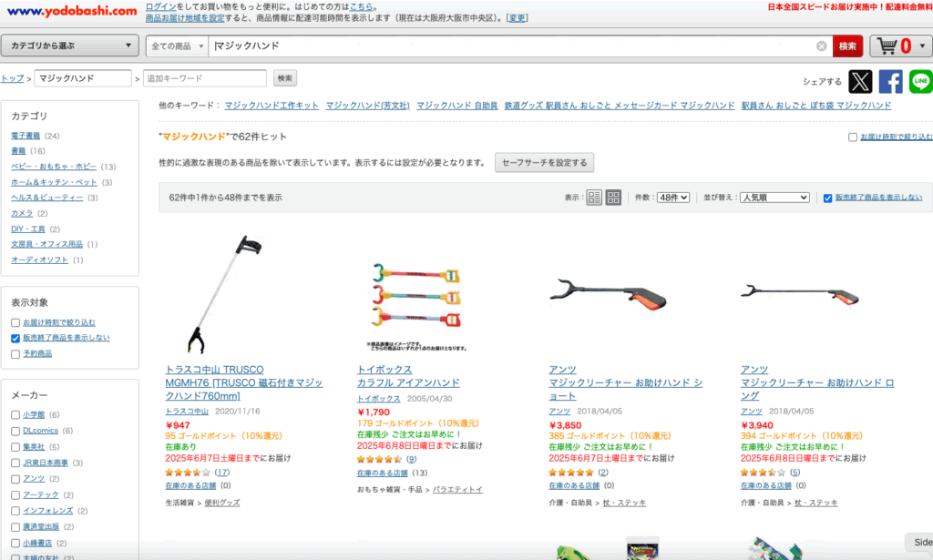Go to トップ breadcrumb link
Viewport: 933px width, 560px height.
(13, 78)
